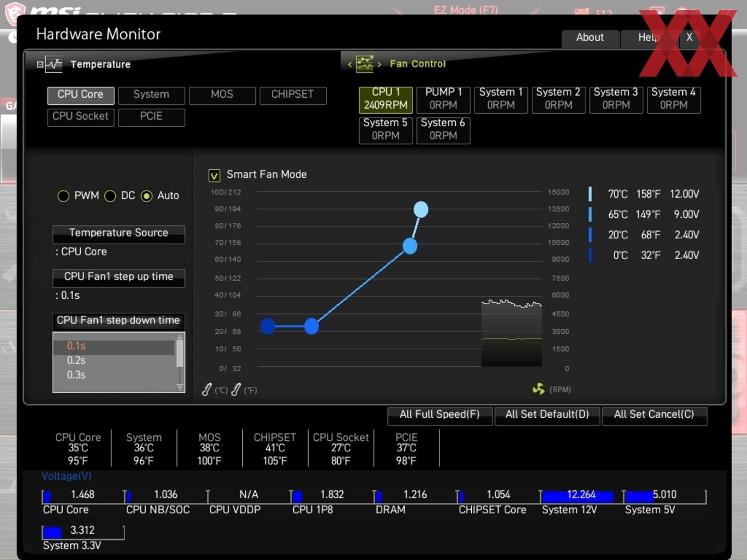Click the CHIPSET 41°C temperature reading
Image resolution: width=747 pixels, height=560 pixels.
(x=275, y=449)
